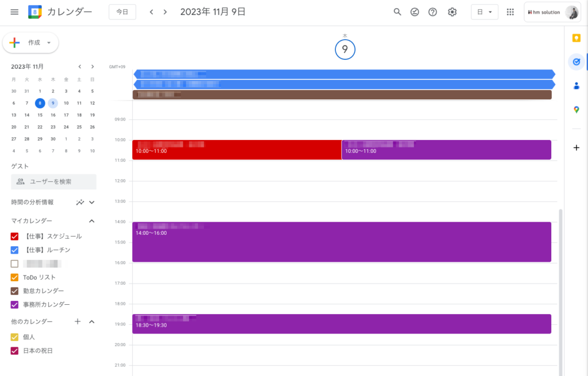This screenshot has height=376, width=588.
Task: Select November 15 in mini calendar
Action: click(x=40, y=115)
